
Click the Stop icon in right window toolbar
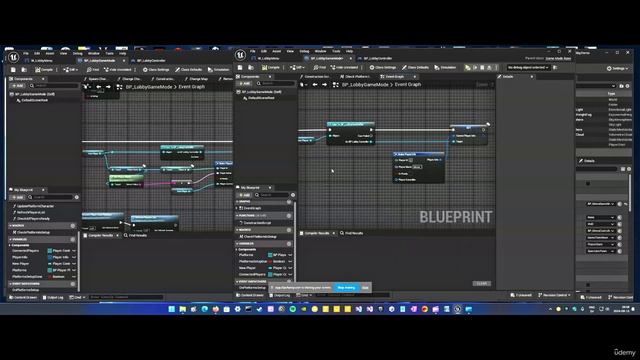point(482,67)
